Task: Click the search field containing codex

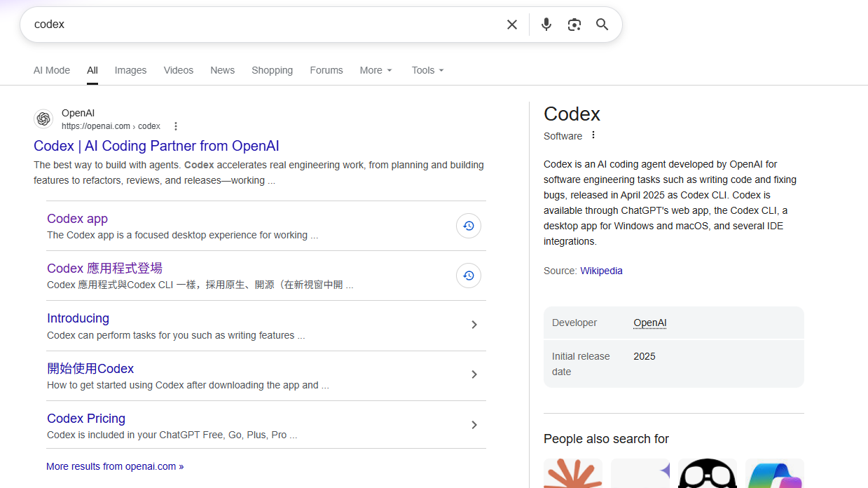Action: point(266,25)
